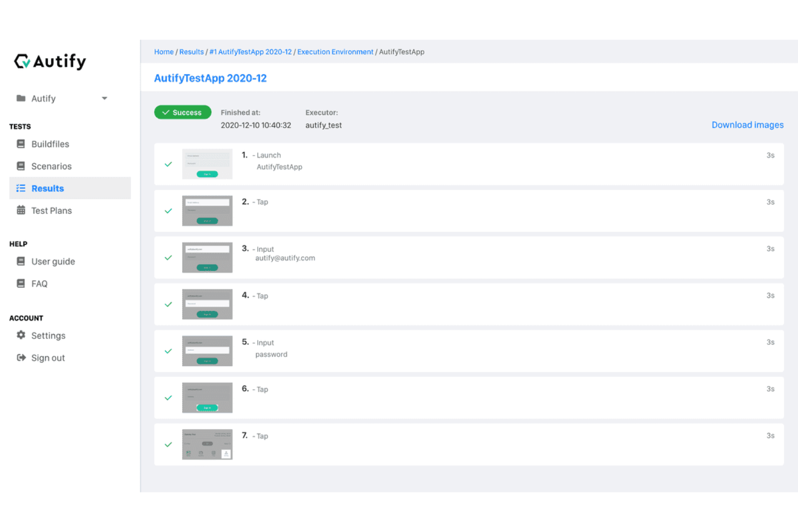Open the FAQ section icon
This screenshot has height=532, width=798.
[x=20, y=284]
